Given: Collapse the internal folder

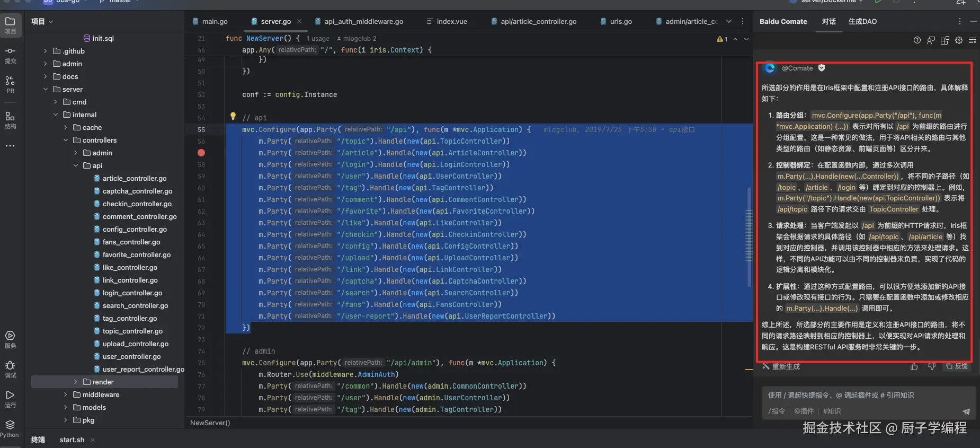Looking at the screenshot, I should tap(56, 115).
